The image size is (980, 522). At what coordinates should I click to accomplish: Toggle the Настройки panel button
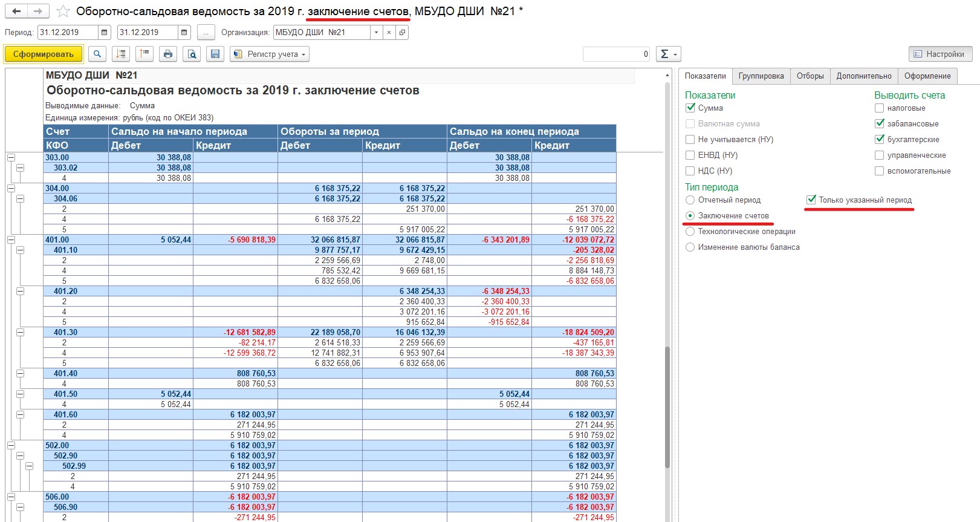tap(940, 54)
